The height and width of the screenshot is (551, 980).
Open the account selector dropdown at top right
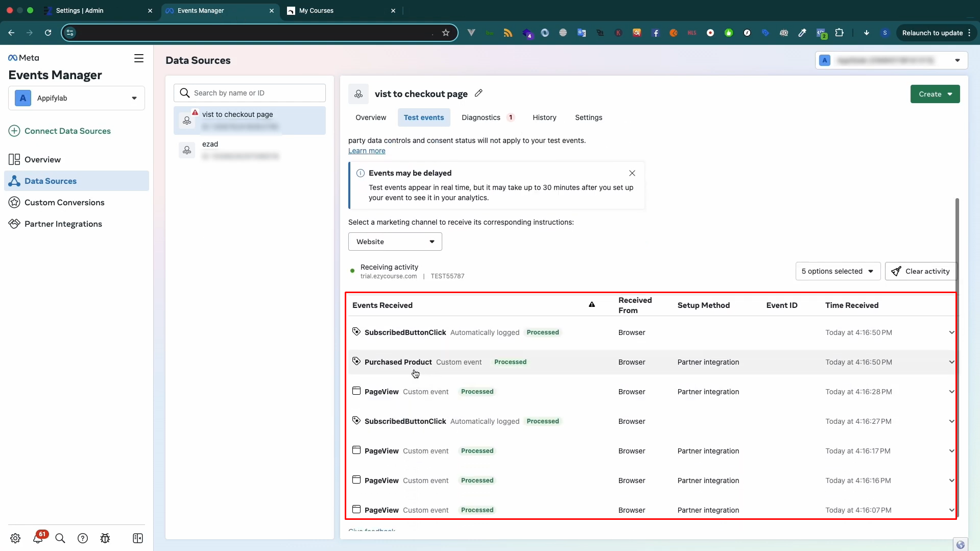coord(892,60)
